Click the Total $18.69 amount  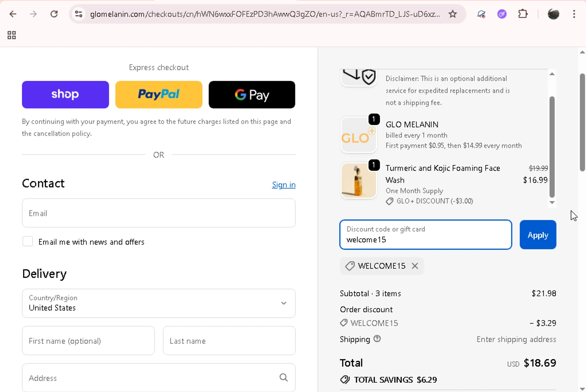click(540, 363)
